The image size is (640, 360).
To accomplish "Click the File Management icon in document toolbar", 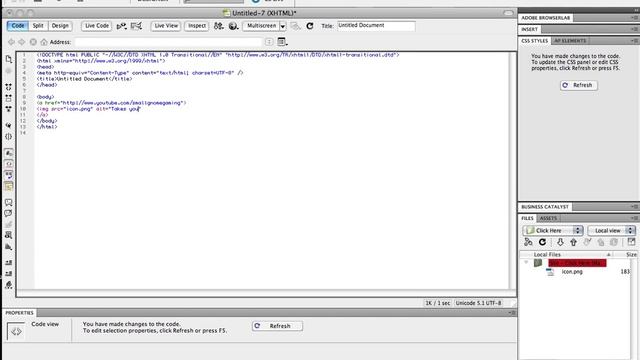I will (x=219, y=26).
